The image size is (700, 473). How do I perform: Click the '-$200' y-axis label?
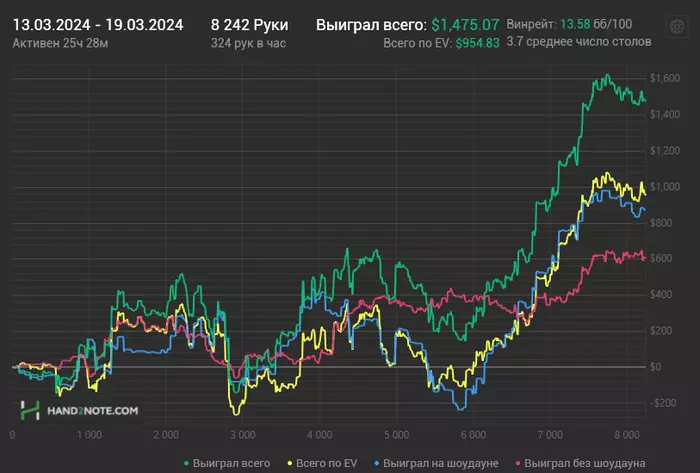tap(663, 403)
